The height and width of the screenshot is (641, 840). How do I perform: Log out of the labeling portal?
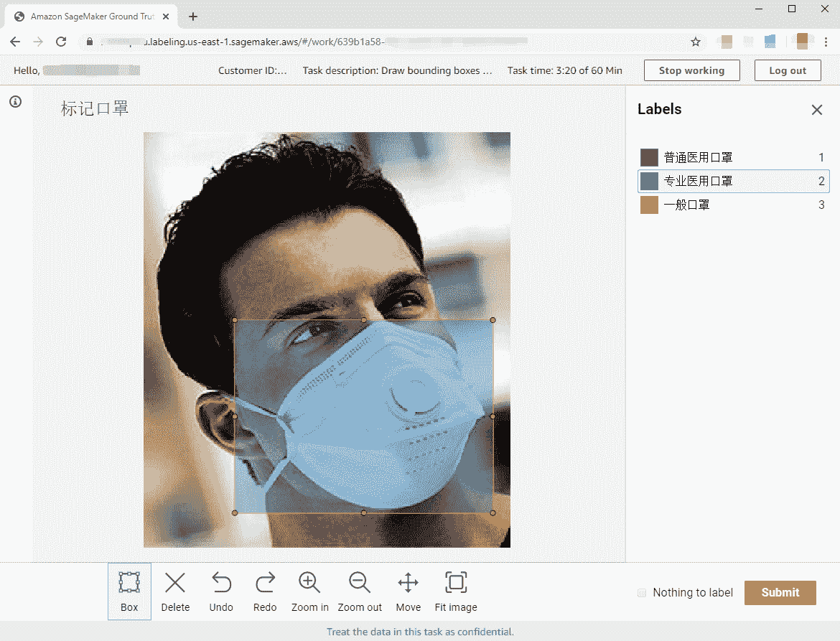point(788,70)
